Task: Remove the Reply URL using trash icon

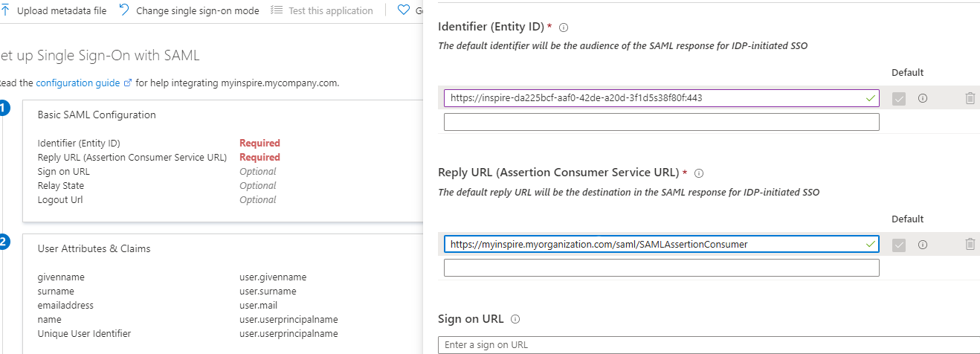Action: [x=970, y=244]
